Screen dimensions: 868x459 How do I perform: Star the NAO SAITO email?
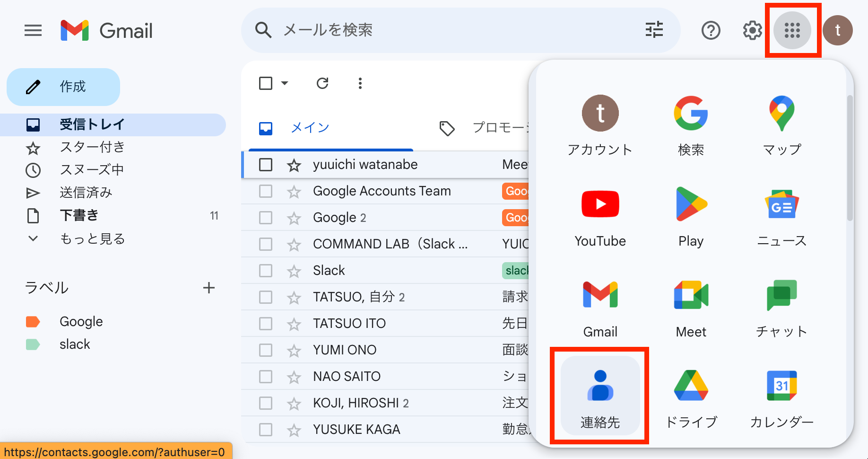pyautogui.click(x=294, y=377)
